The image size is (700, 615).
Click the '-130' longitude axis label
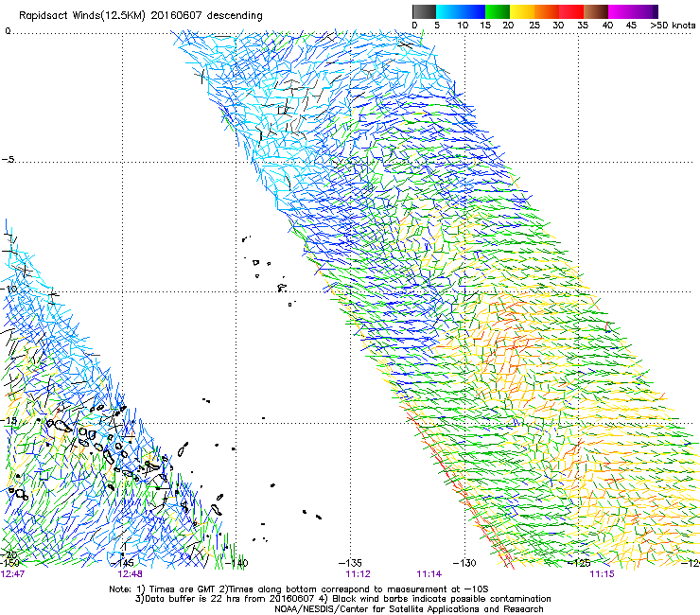[x=464, y=563]
